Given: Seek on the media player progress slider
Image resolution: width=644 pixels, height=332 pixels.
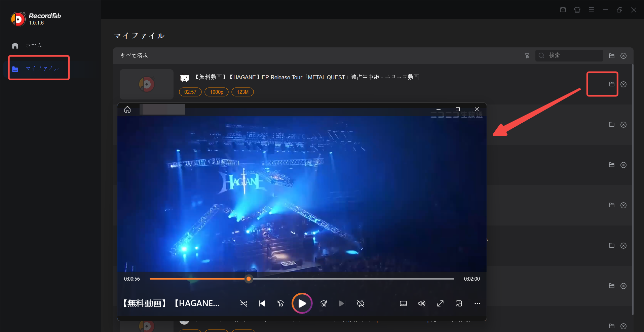Looking at the screenshot, I should pos(302,279).
